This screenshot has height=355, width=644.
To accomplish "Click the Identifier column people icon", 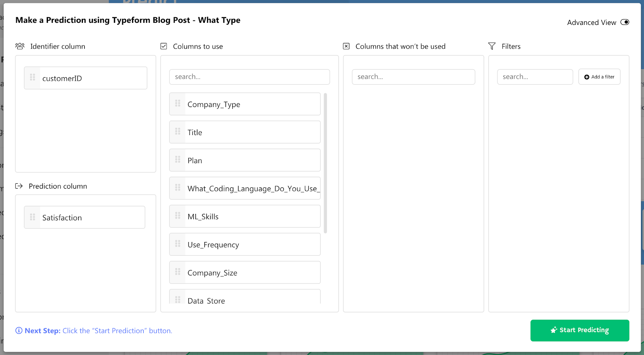I will pyautogui.click(x=20, y=46).
